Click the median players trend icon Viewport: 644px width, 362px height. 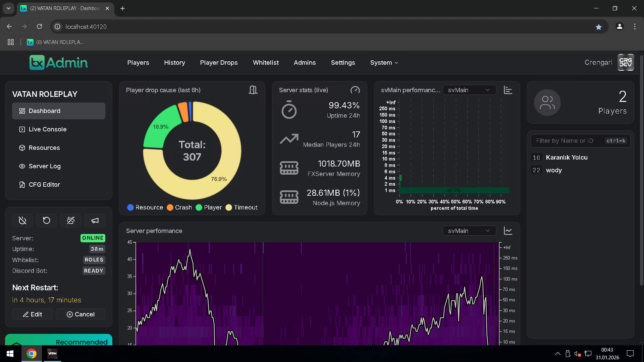(x=289, y=139)
